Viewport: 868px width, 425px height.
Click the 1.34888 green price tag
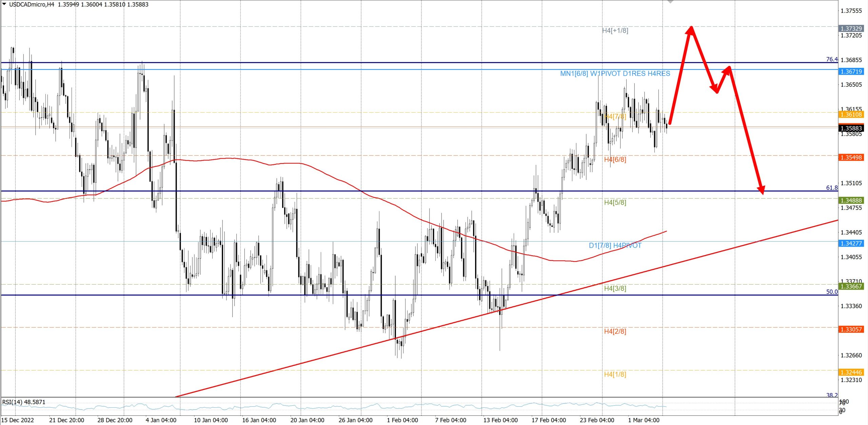pos(851,200)
